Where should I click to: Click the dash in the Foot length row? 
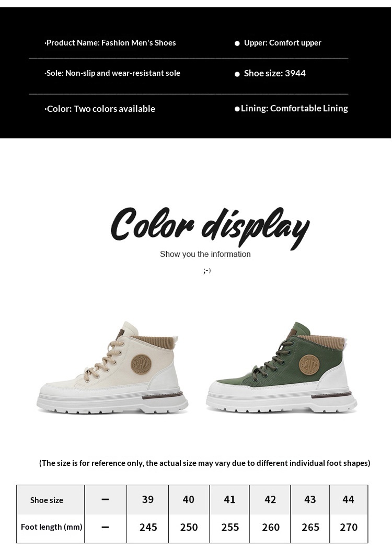tap(105, 527)
